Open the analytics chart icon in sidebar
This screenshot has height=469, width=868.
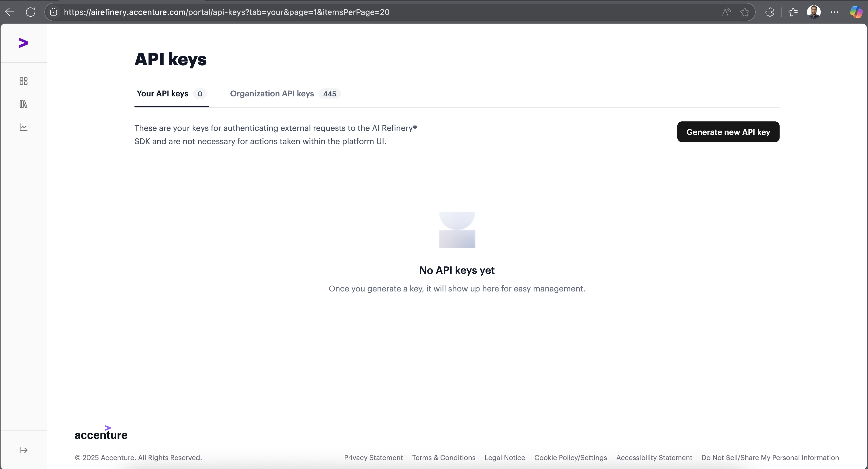pyautogui.click(x=23, y=127)
